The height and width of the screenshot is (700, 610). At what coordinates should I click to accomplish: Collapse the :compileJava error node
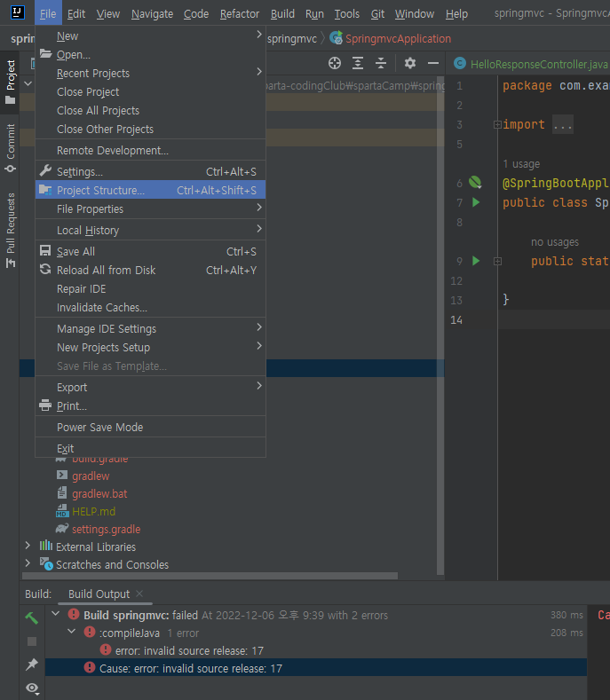pyautogui.click(x=72, y=632)
